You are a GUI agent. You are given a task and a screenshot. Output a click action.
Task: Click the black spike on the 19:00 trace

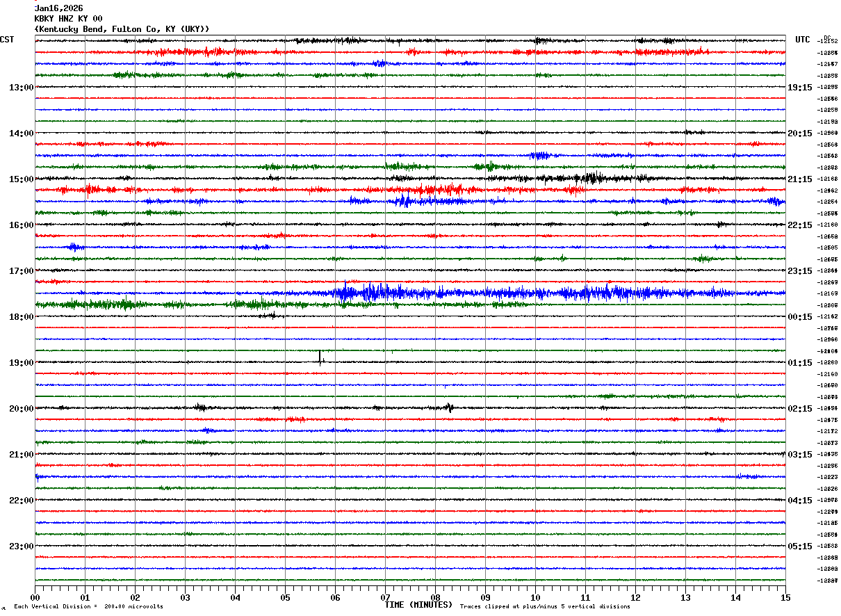tap(320, 358)
